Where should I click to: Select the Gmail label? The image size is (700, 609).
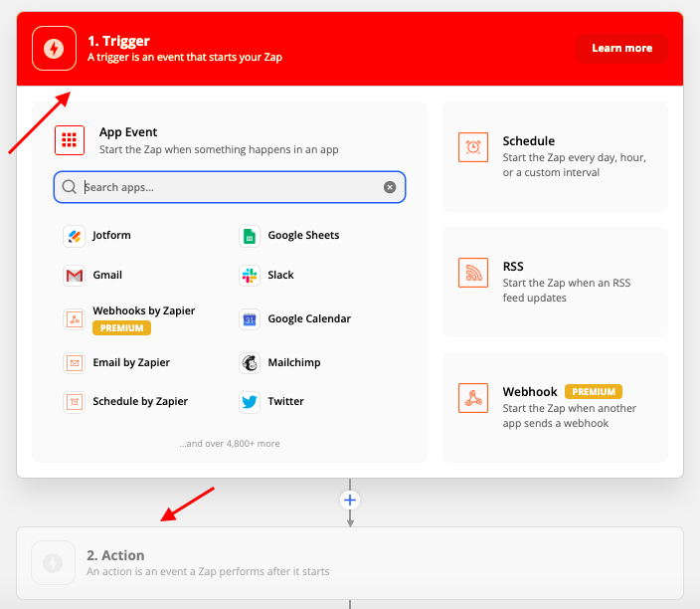pos(107,275)
